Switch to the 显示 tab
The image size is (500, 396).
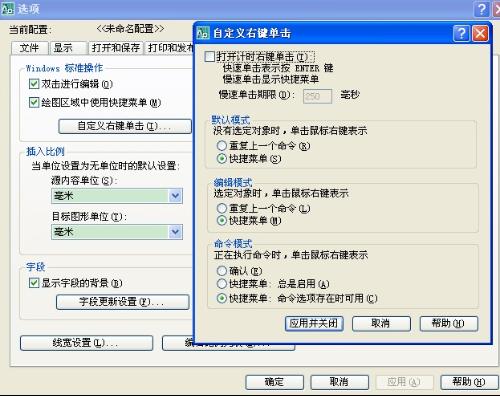click(x=68, y=48)
